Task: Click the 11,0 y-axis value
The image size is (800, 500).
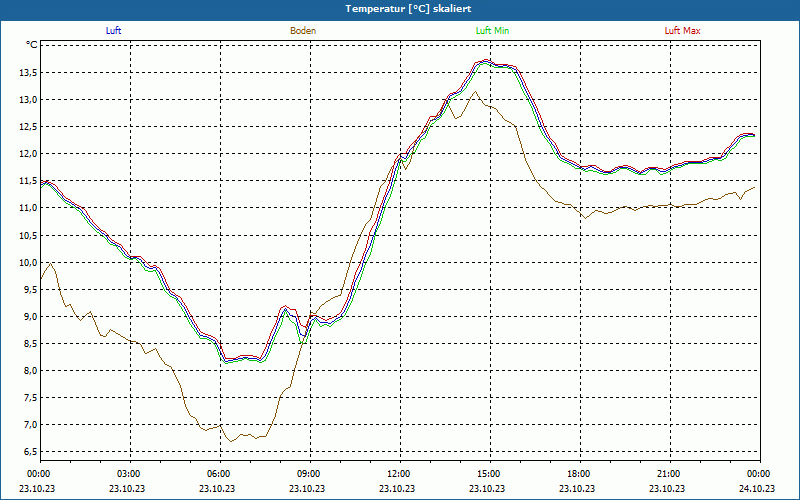Action: tap(28, 208)
